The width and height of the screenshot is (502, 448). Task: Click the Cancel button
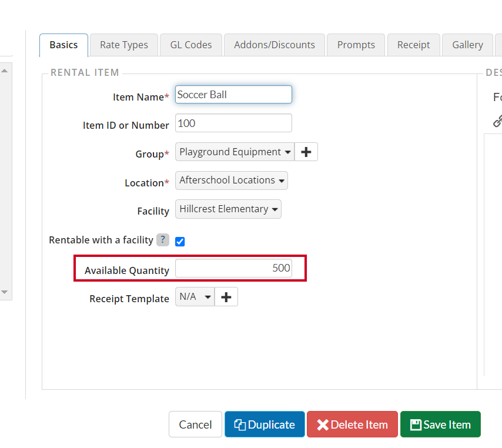(x=195, y=424)
